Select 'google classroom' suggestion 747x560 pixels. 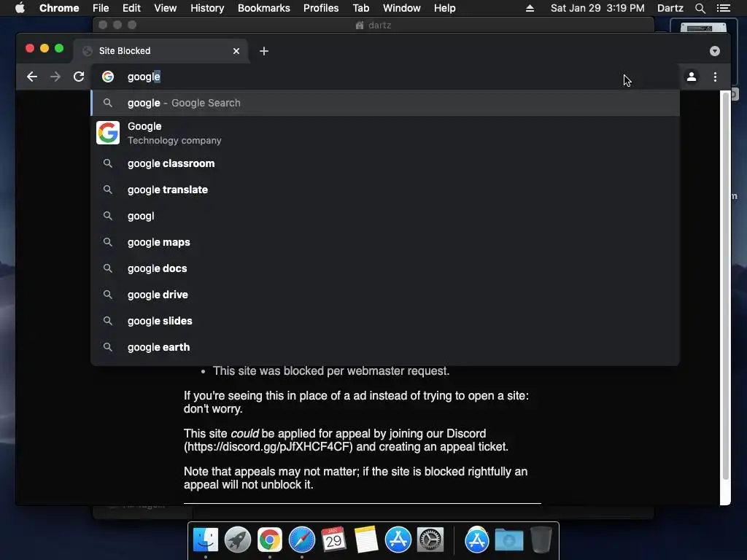coord(385,163)
